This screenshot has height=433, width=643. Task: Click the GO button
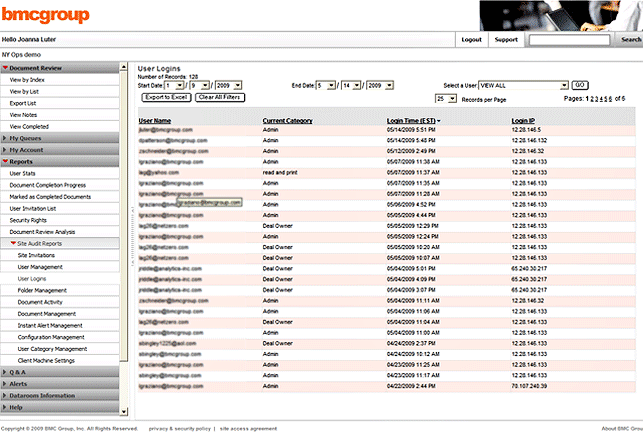[580, 85]
